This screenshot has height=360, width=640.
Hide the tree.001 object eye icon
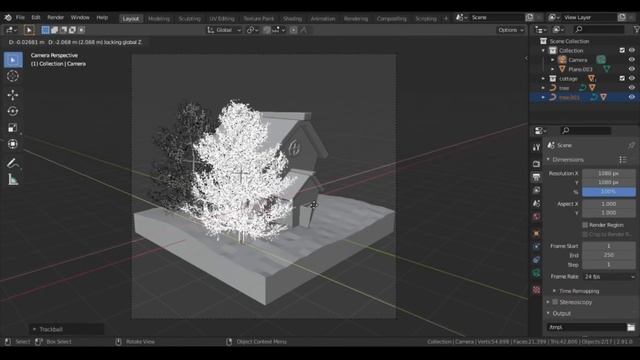point(632,97)
